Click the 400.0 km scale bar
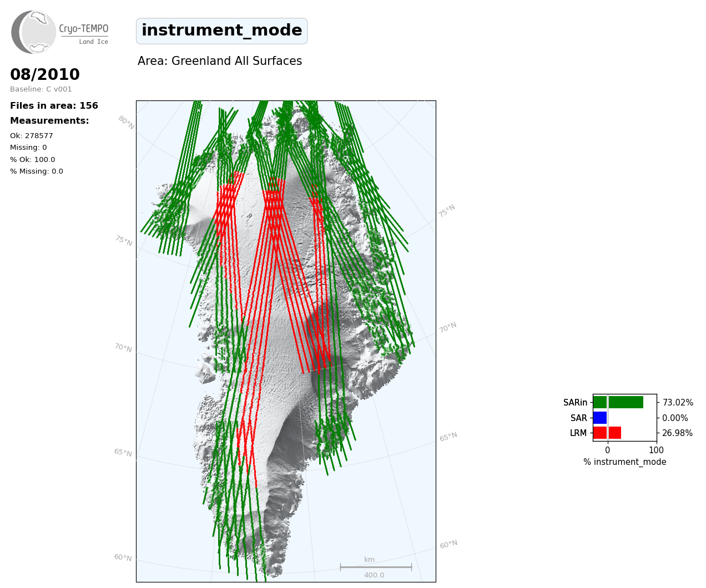The height and width of the screenshot is (588, 706). (376, 567)
